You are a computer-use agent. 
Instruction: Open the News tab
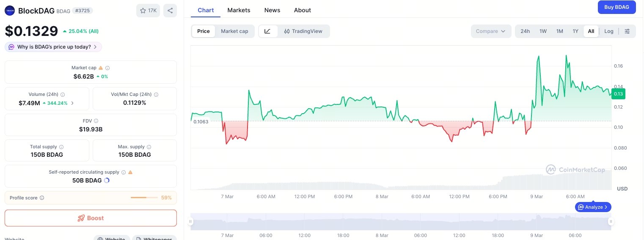click(272, 10)
